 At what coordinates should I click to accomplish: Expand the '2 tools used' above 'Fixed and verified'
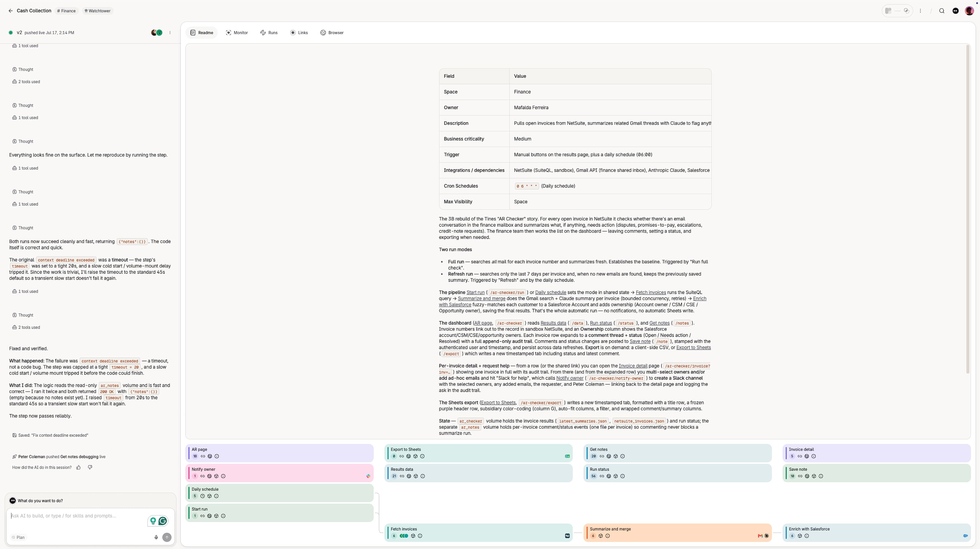(26, 327)
